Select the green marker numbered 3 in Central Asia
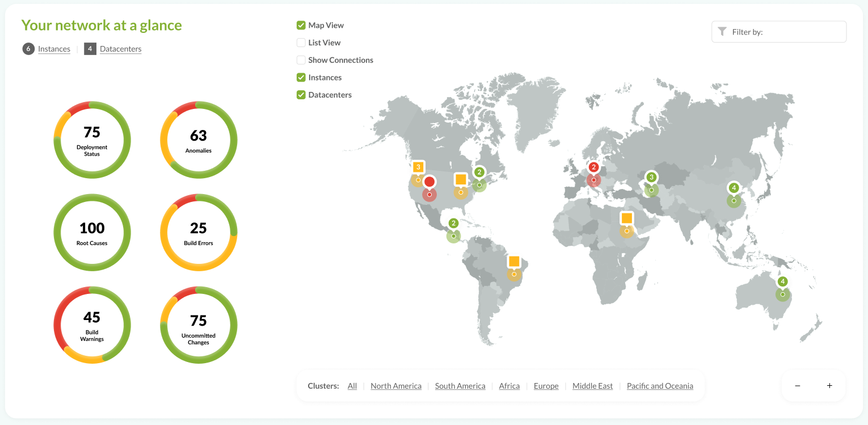The height and width of the screenshot is (425, 868). (x=651, y=177)
